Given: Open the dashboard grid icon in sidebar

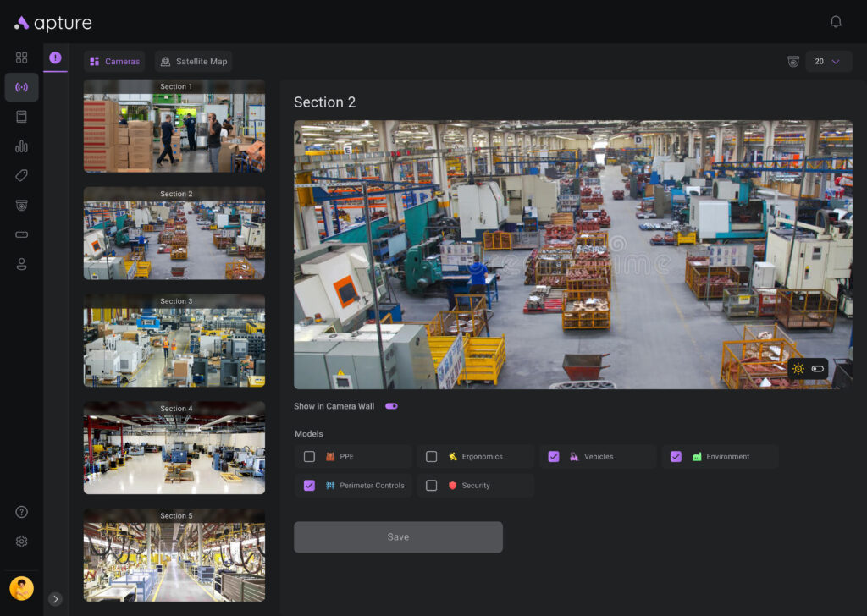Looking at the screenshot, I should click(x=21, y=58).
